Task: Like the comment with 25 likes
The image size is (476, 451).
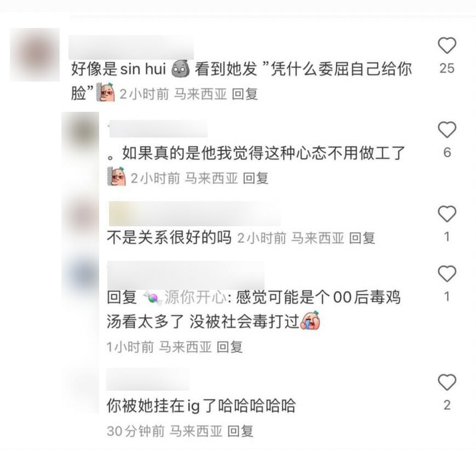Action: click(x=447, y=45)
